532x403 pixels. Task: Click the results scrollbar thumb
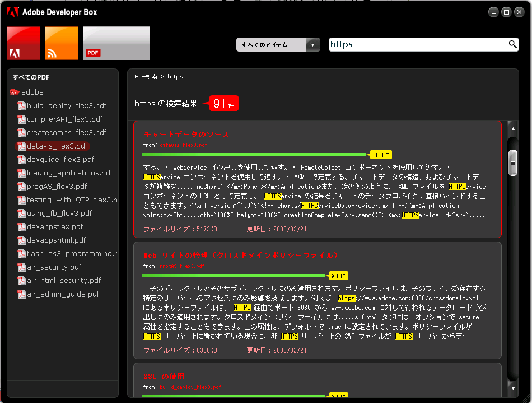pyautogui.click(x=513, y=163)
